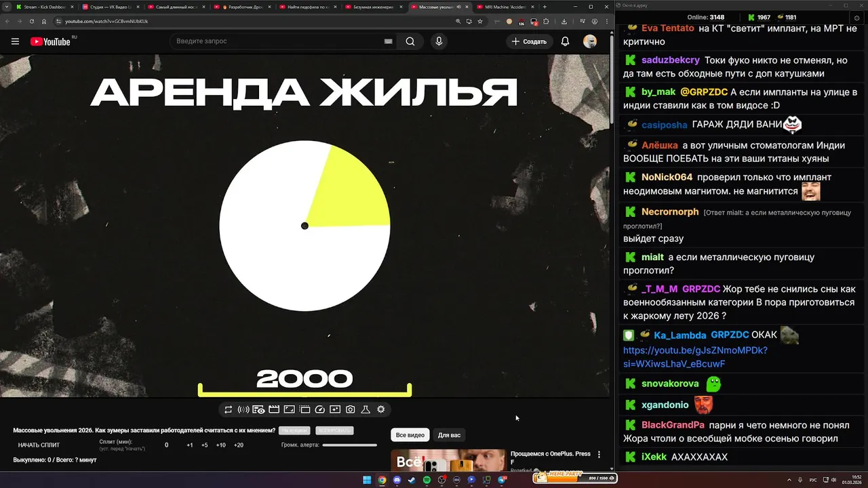This screenshot has width=868, height=488.
Task: Add +10 minutes to split
Action: [x=220, y=445]
